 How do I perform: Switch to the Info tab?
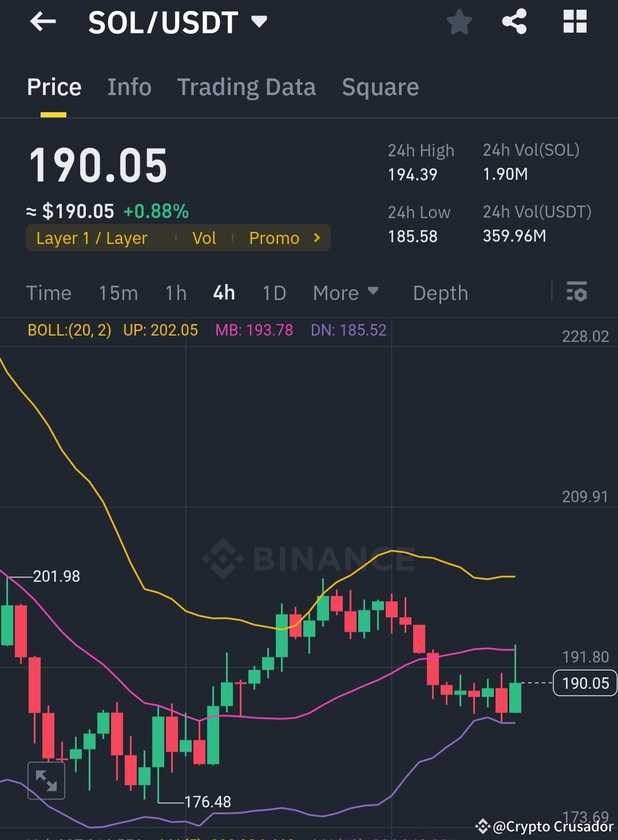coord(129,86)
